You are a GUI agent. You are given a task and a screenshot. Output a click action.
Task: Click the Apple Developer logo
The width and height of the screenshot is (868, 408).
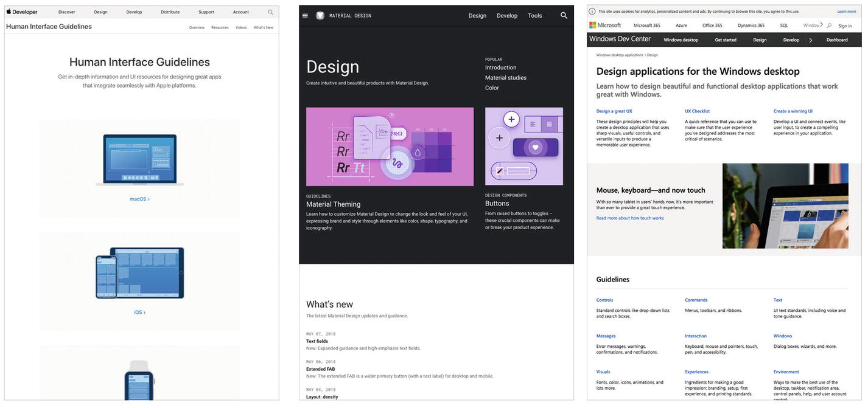point(21,12)
